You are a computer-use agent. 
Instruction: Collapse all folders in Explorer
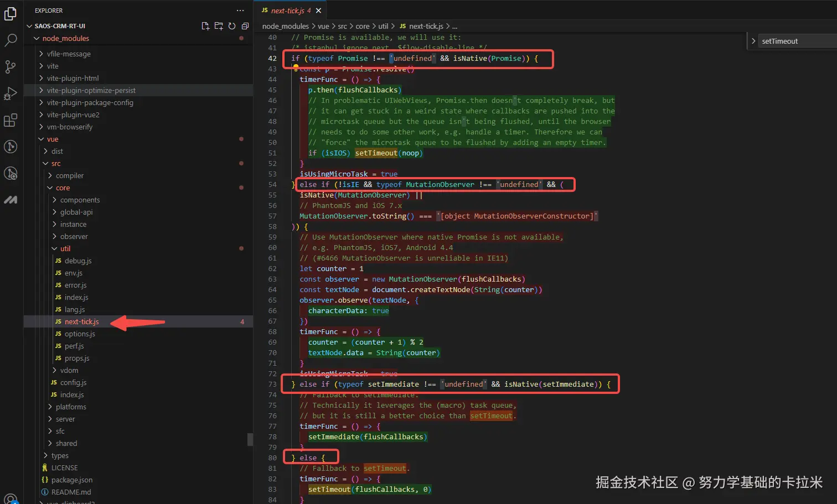245,26
